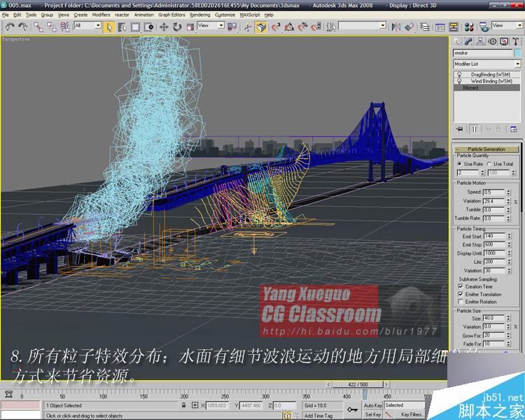Screen dimensions: 525x420
Task: Switch to the Motion command panel
Action: 492,41
